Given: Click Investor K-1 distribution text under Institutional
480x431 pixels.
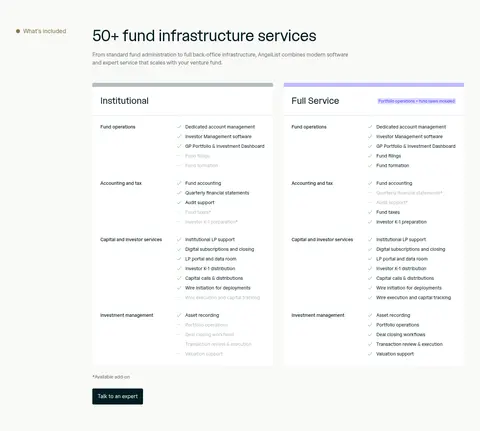Looking at the screenshot, I should [210, 269].
